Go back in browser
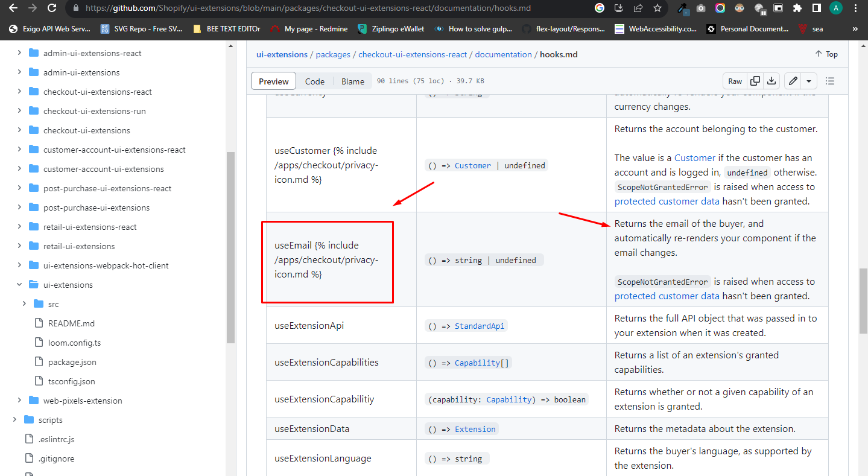This screenshot has height=476, width=868. point(14,8)
